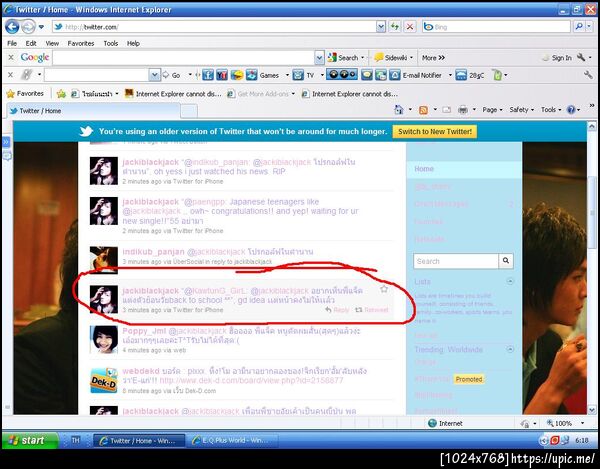Viewport: 600px width, 469px height.
Task: Open the Safety dropdown menu
Action: [521, 110]
